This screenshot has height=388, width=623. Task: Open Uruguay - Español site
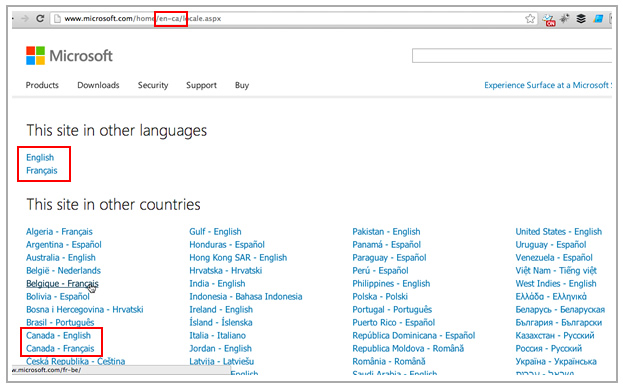click(x=551, y=245)
